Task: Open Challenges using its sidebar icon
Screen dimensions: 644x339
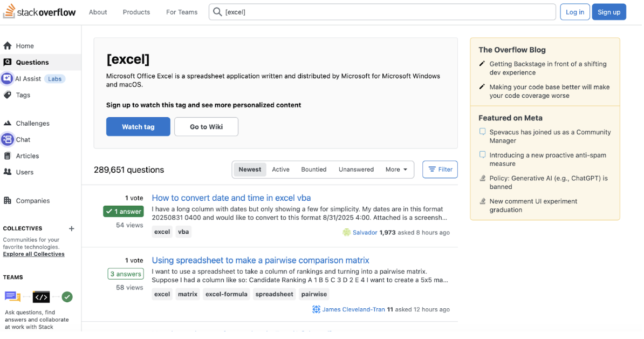Action: point(8,123)
